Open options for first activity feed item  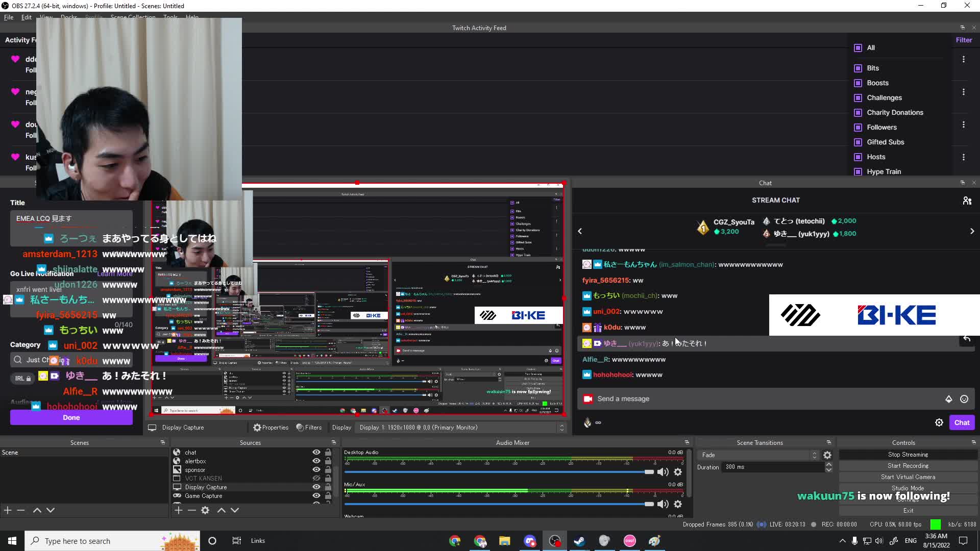point(964,59)
